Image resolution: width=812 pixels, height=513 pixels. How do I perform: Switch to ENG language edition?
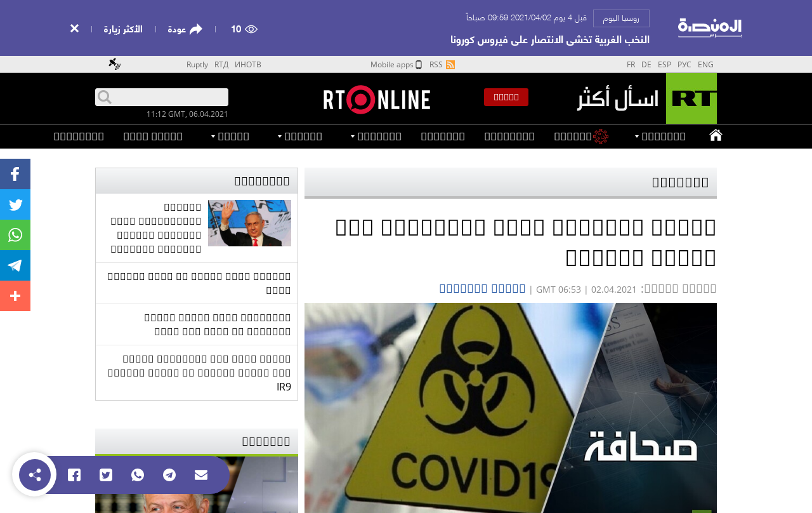tap(705, 64)
